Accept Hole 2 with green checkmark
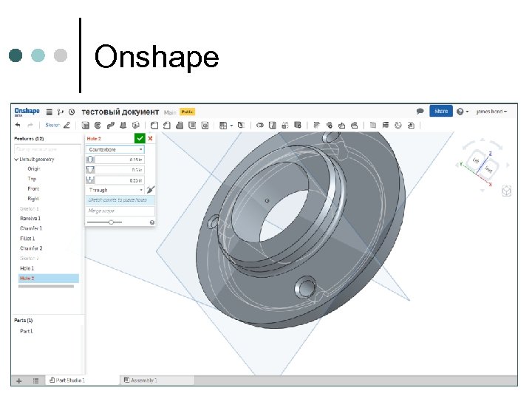 pos(140,138)
